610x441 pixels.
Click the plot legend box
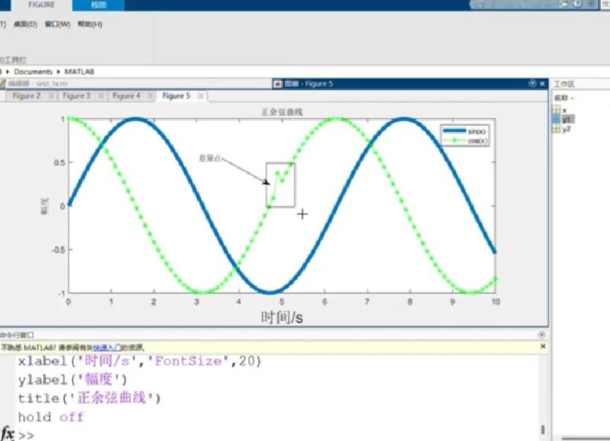[x=465, y=135]
